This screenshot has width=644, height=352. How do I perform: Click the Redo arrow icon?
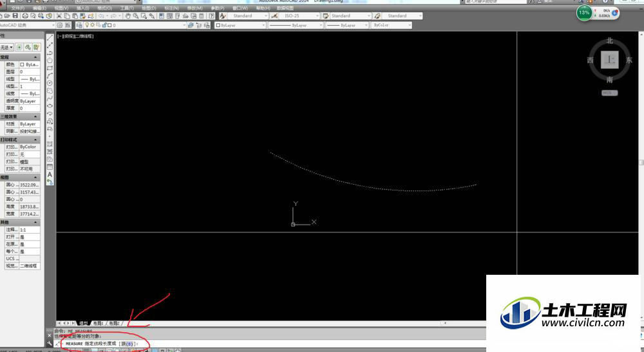(x=114, y=16)
